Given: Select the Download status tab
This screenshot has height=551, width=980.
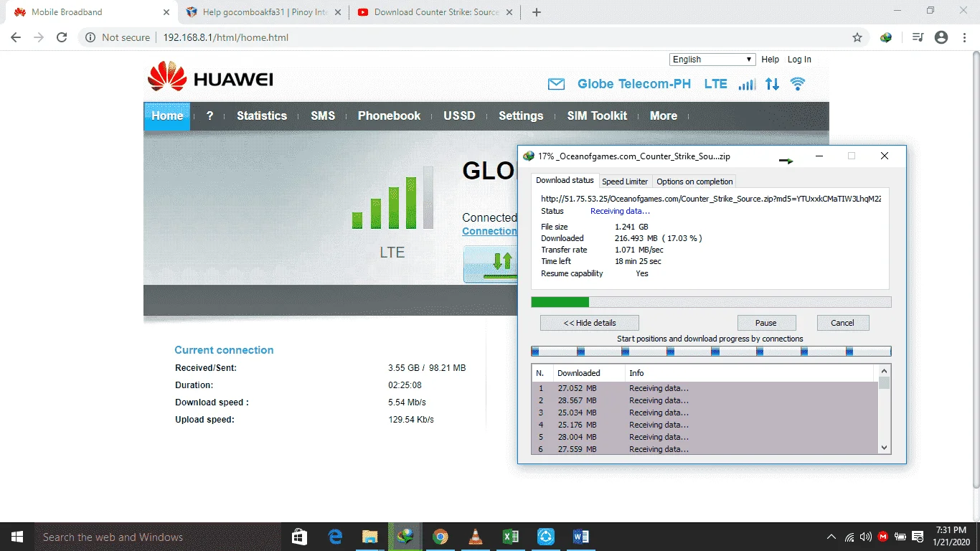Looking at the screenshot, I should coord(565,180).
